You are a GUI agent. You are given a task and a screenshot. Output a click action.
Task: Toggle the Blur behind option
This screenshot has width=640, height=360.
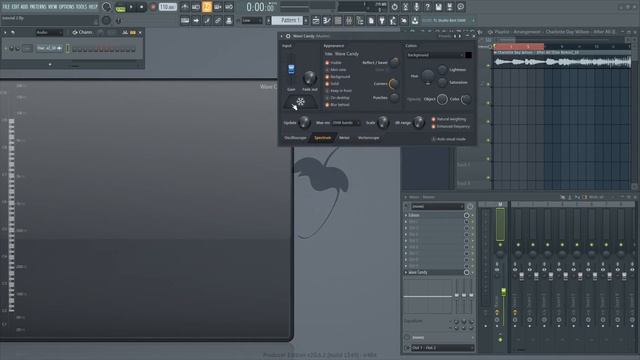tap(338, 105)
